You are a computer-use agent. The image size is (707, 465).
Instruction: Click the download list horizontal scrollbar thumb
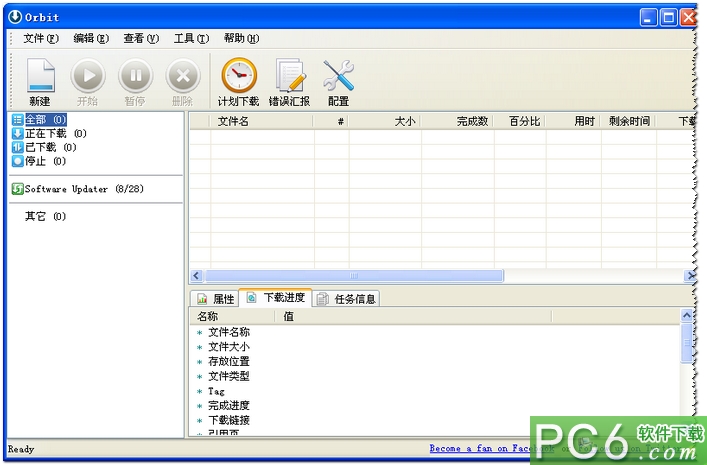(354, 276)
